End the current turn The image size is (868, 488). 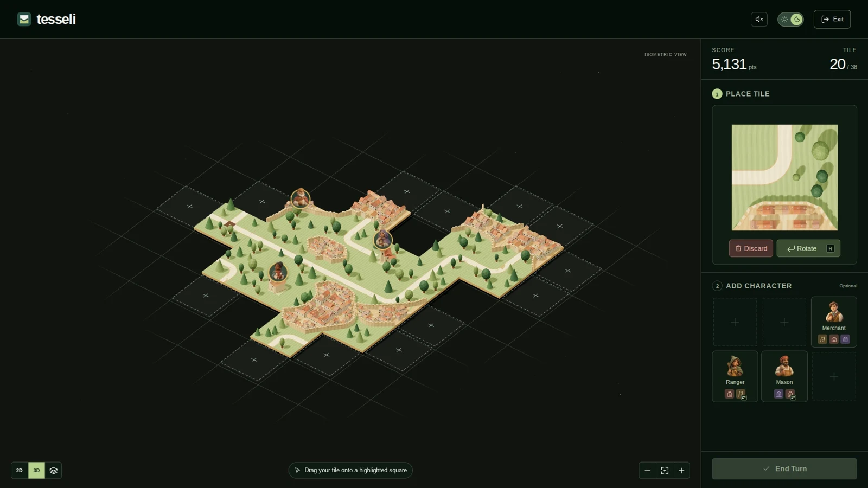click(784, 468)
